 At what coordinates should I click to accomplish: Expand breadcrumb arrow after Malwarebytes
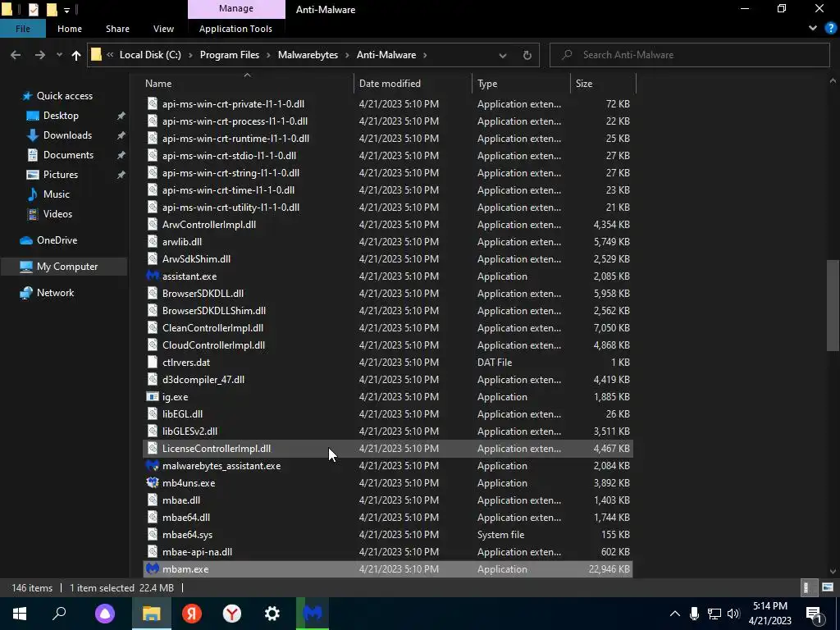(x=347, y=55)
